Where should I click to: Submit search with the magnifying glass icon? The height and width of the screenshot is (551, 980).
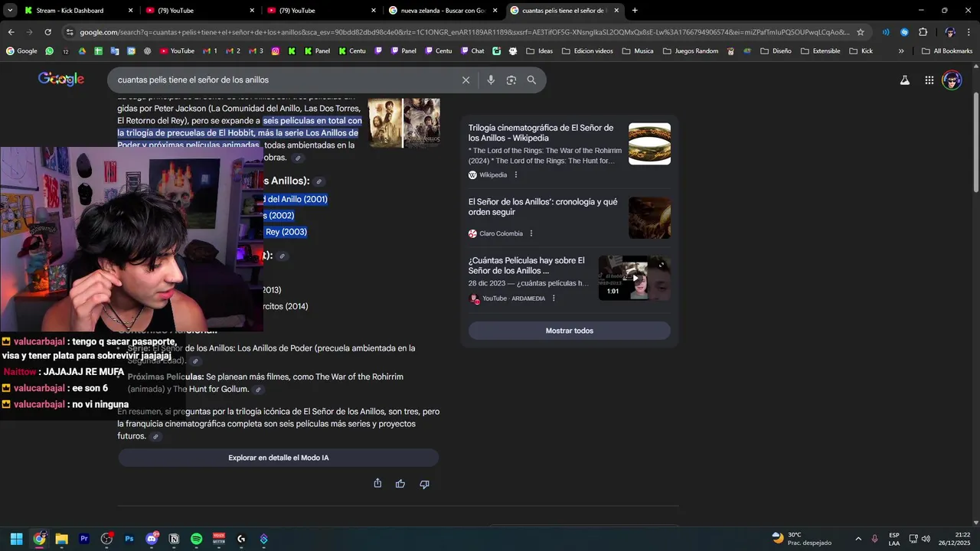531,80
